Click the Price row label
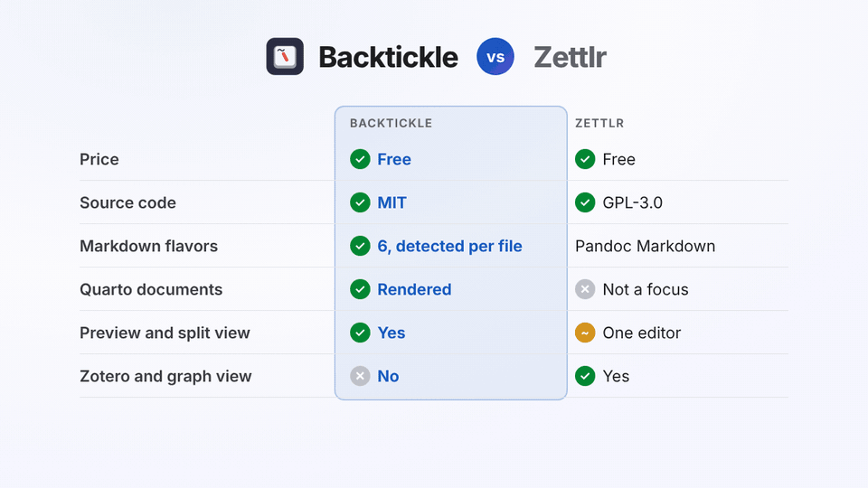The width and height of the screenshot is (868, 488). (x=99, y=159)
